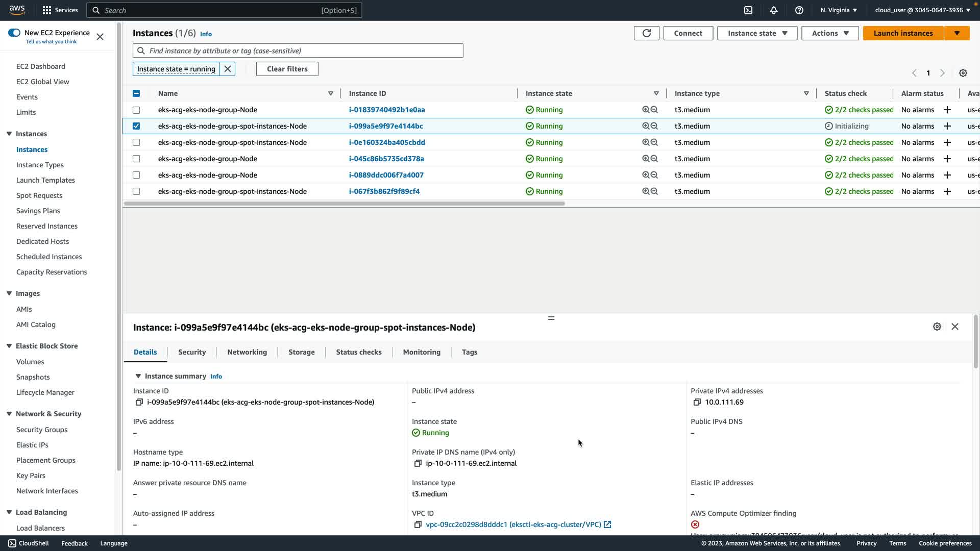
Task: Open the Actions dropdown menu
Action: click(x=830, y=33)
